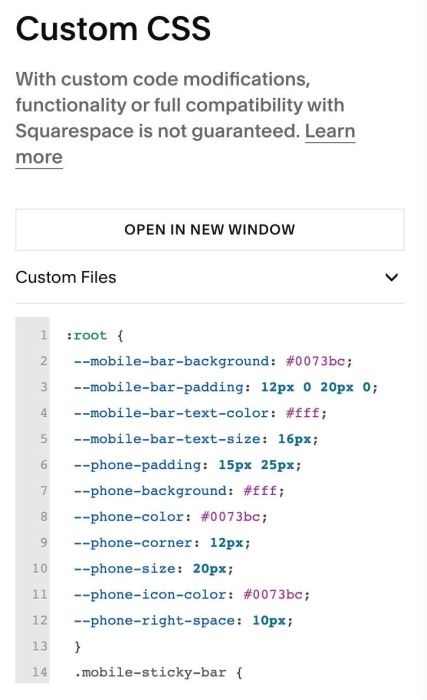Click the closing brace on line 13

pos(78,646)
